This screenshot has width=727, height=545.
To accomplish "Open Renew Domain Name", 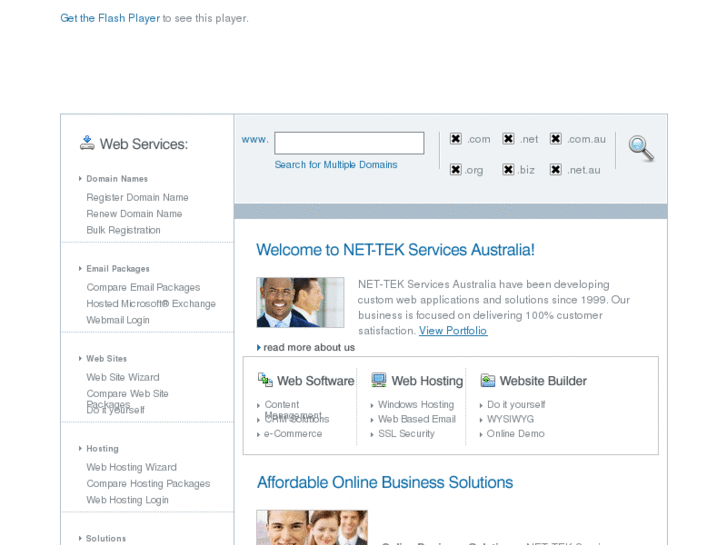I will [x=134, y=214].
